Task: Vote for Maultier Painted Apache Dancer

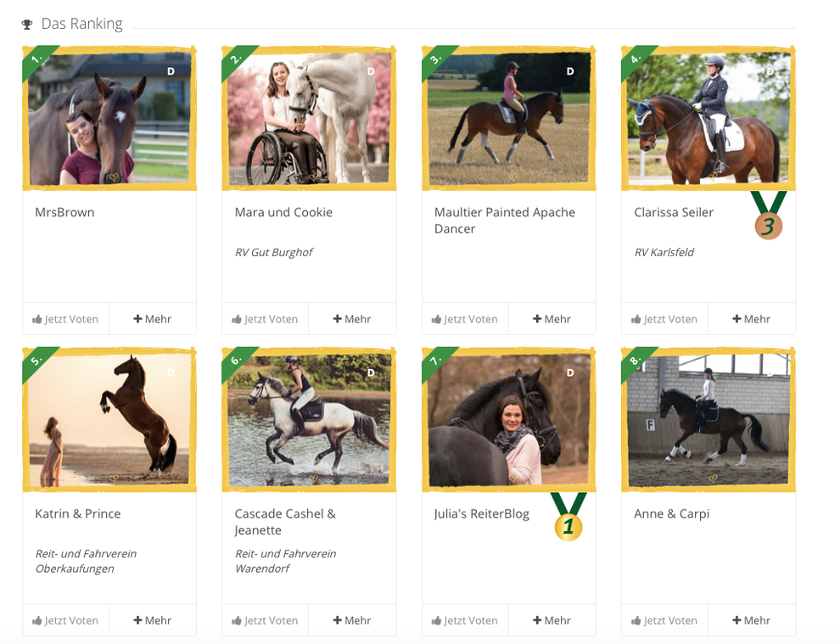Action: click(x=465, y=319)
